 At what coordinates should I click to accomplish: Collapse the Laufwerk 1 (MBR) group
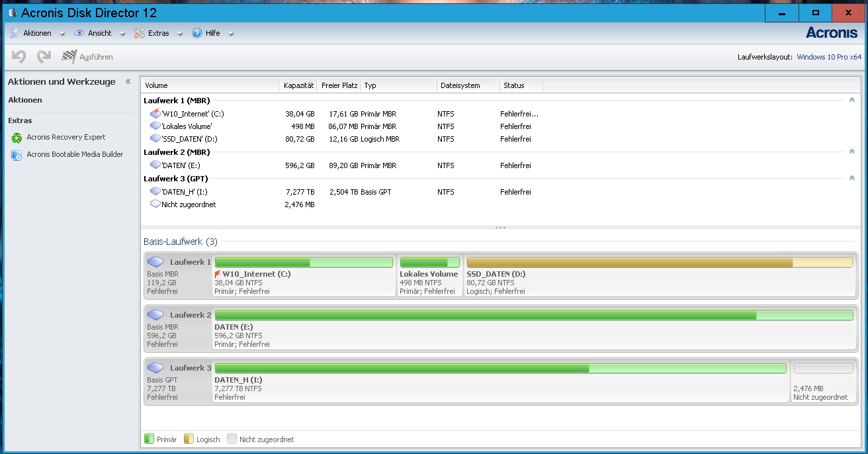(852, 100)
